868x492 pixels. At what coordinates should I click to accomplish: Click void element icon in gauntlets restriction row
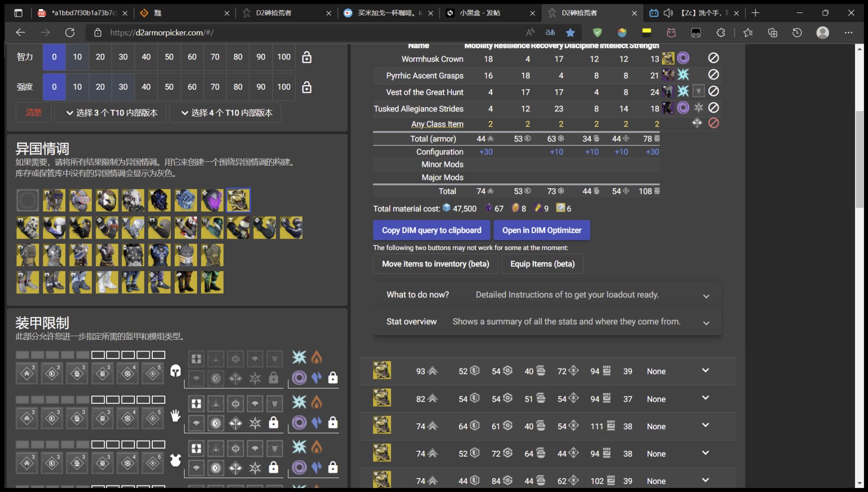tap(299, 423)
